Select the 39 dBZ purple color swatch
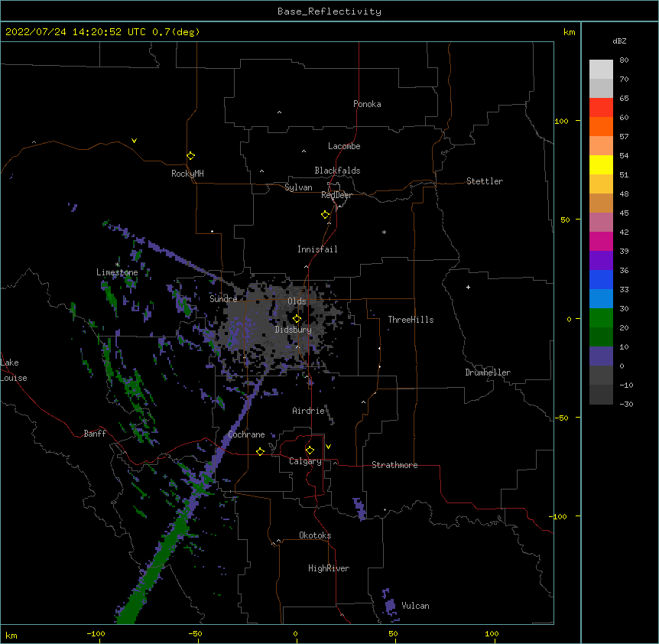 tap(601, 260)
